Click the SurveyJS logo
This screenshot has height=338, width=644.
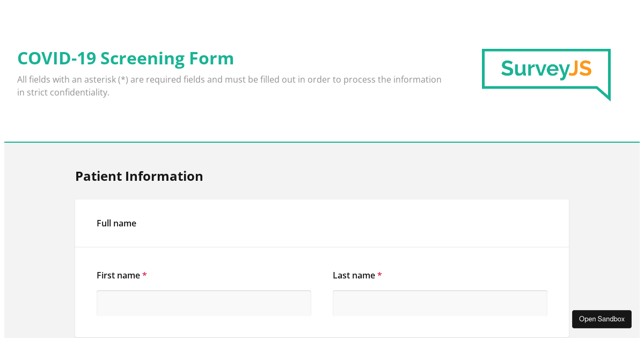pos(546,70)
